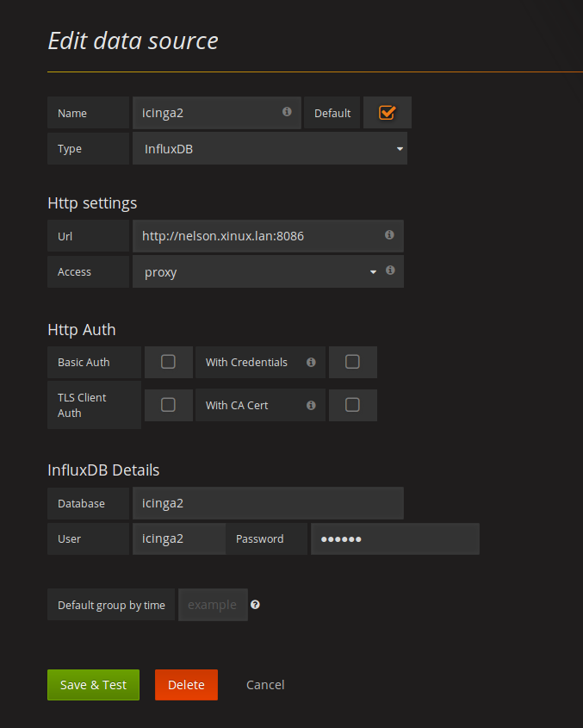The width and height of the screenshot is (583, 728).
Task: Click the info icon beside With CA Cert
Action: pos(310,405)
